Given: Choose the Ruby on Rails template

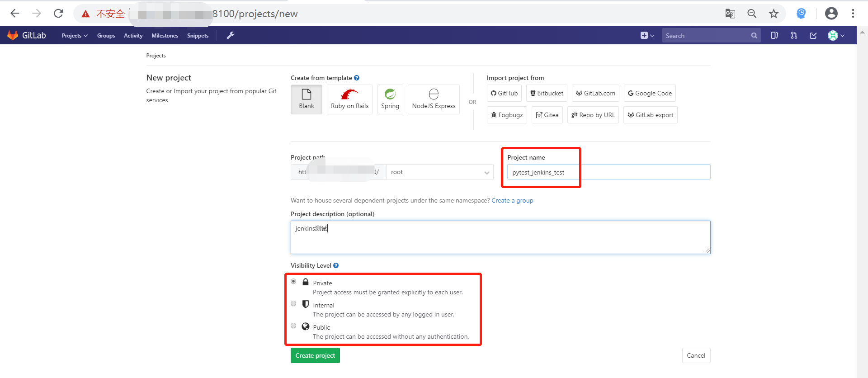Looking at the screenshot, I should coord(349,99).
